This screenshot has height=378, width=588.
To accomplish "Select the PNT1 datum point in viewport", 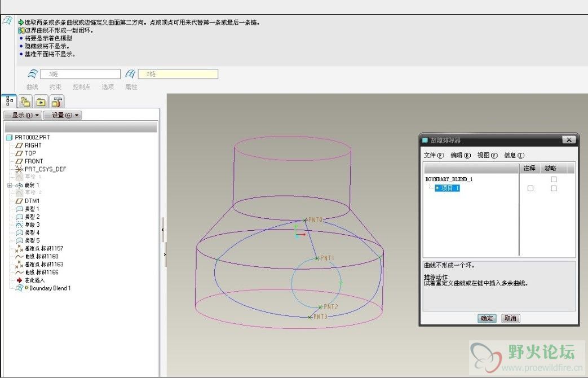I will tap(317, 258).
